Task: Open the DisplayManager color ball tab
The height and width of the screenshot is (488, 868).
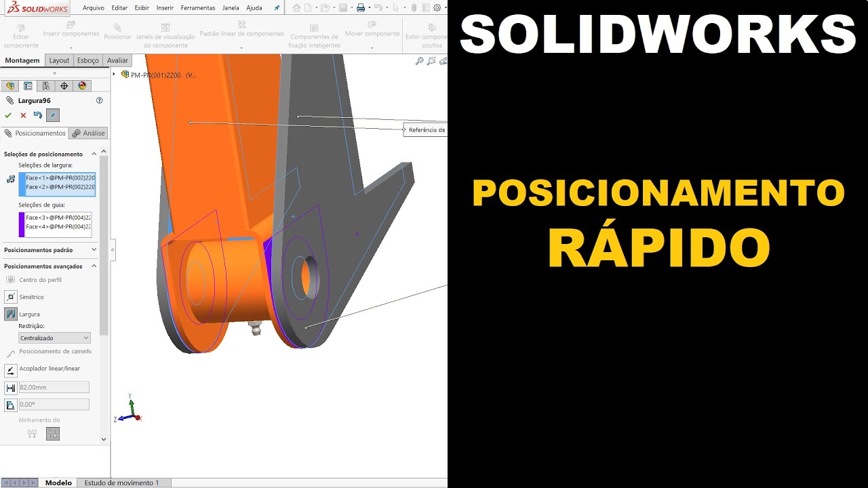Action: pos(82,86)
